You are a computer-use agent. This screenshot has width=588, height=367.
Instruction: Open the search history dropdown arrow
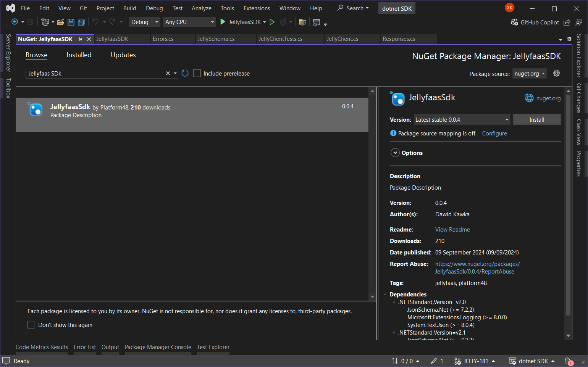(x=175, y=73)
